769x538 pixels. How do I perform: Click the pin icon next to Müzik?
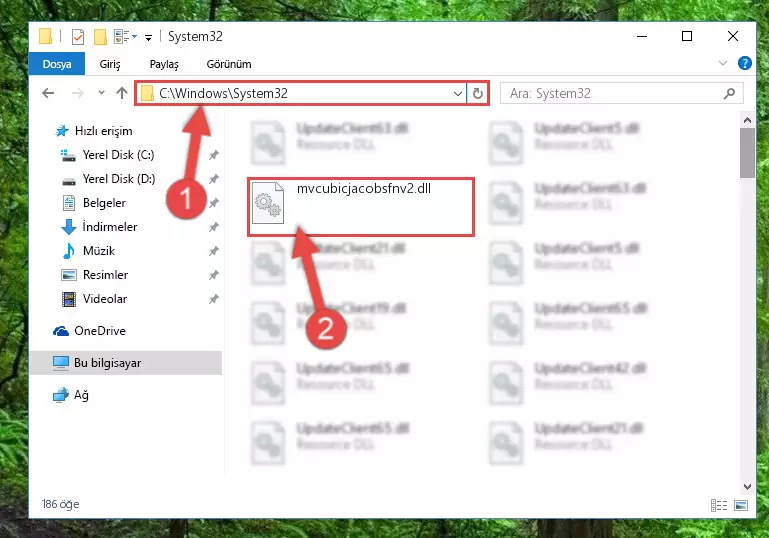[x=213, y=251]
